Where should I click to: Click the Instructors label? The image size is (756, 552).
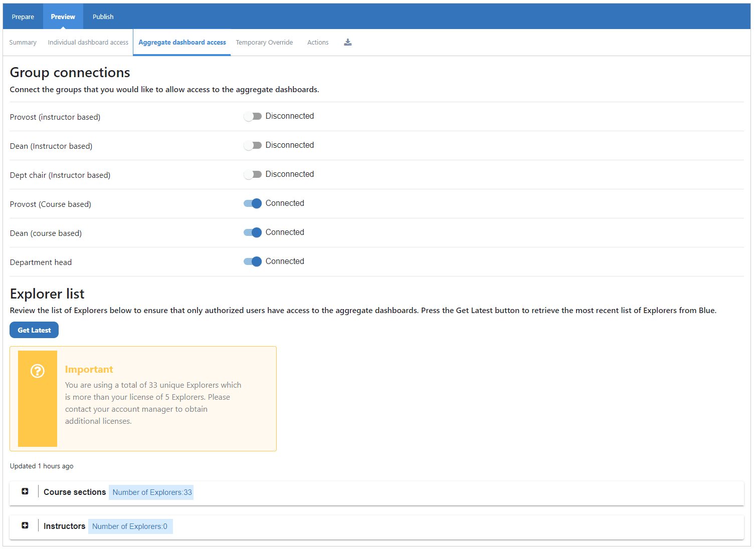64,526
